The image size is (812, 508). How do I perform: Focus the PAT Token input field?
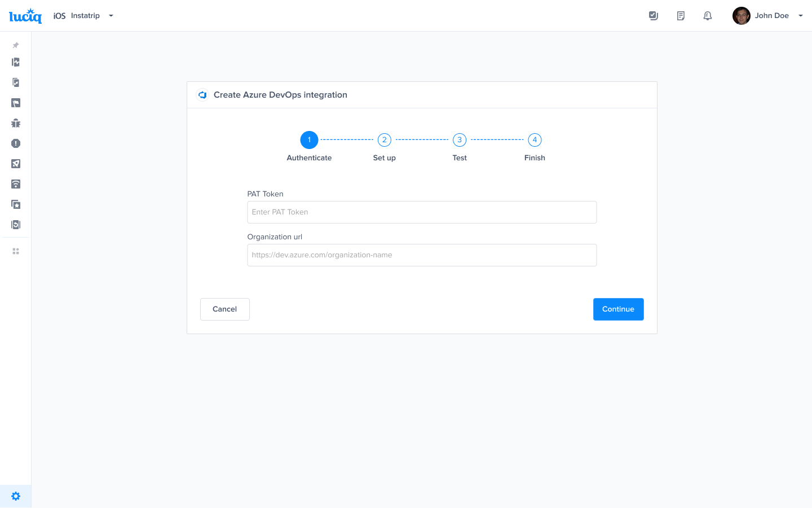click(422, 212)
